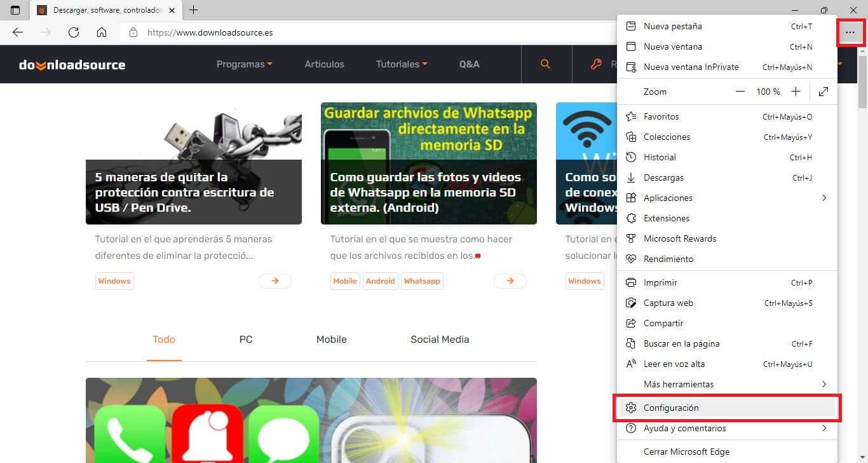This screenshot has width=868, height=463.
Task: Switch to the Social Media tab
Action: coord(440,340)
